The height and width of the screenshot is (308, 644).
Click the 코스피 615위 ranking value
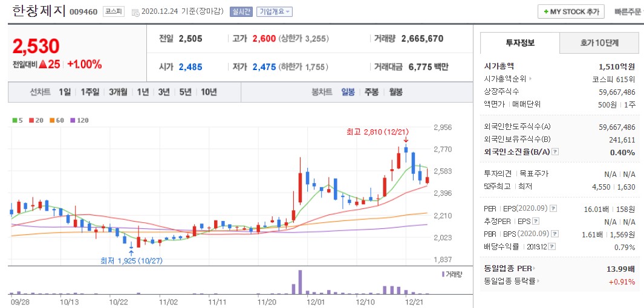(614, 79)
